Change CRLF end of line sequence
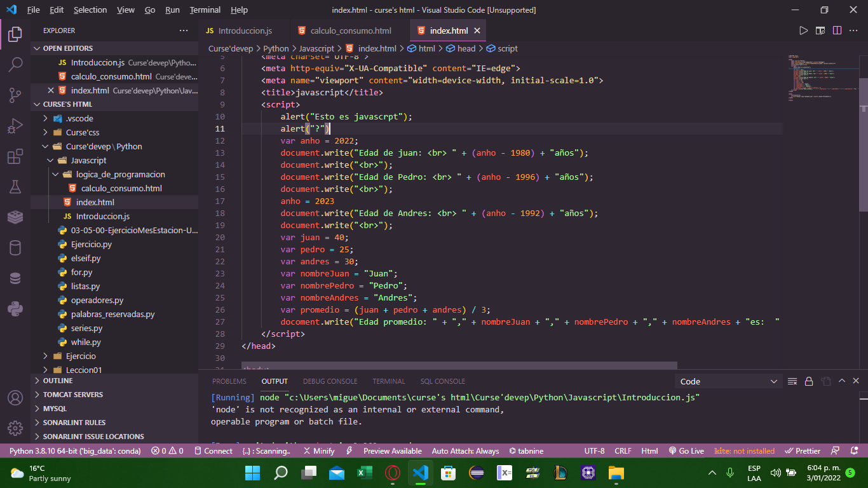This screenshot has height=488, width=868. 623,451
